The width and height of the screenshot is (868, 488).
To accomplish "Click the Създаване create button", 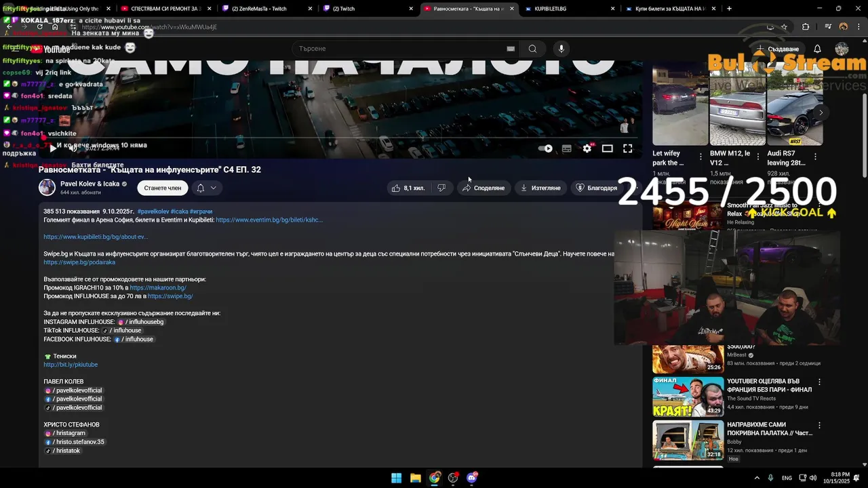I will coord(778,49).
